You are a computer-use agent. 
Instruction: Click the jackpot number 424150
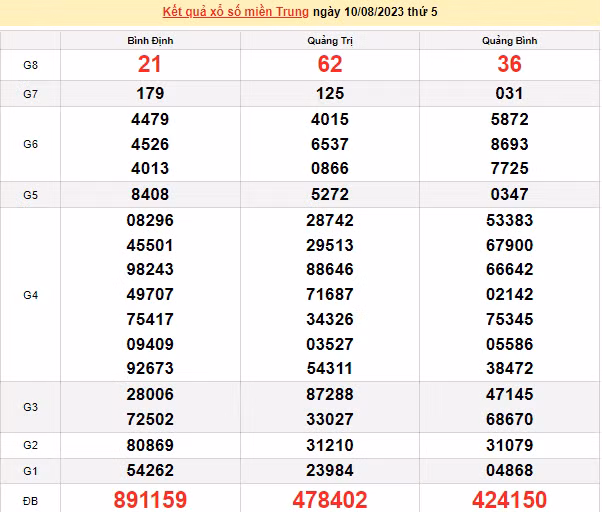click(x=509, y=499)
